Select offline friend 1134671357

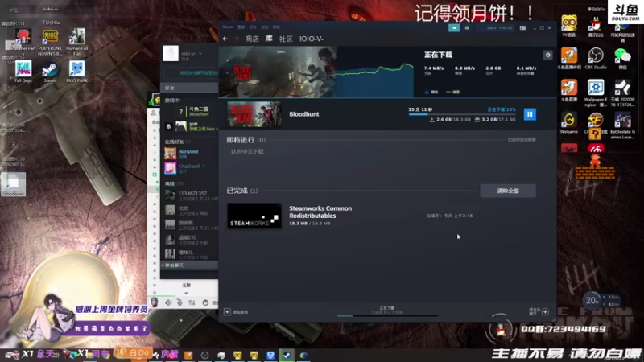pos(190,195)
